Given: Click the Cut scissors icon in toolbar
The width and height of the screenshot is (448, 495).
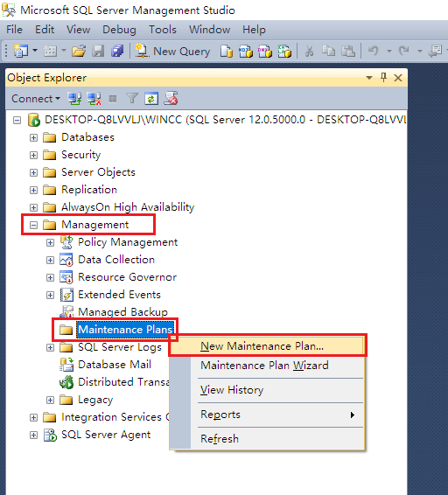Looking at the screenshot, I should [x=309, y=51].
